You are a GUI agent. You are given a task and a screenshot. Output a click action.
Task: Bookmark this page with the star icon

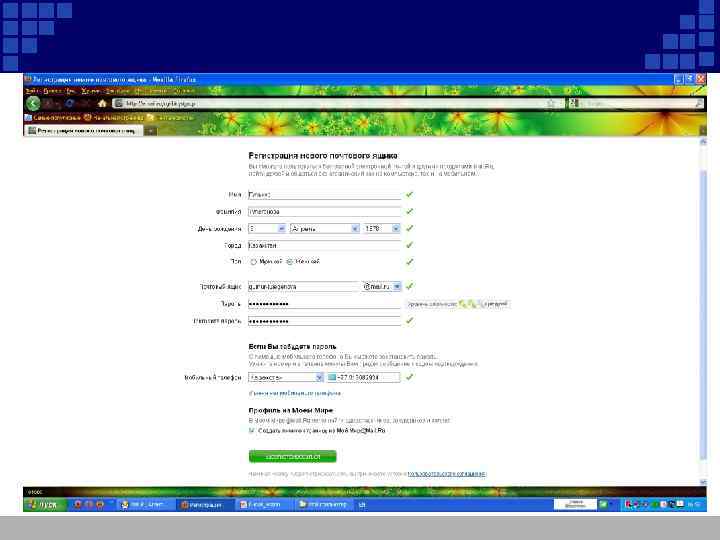[551, 104]
